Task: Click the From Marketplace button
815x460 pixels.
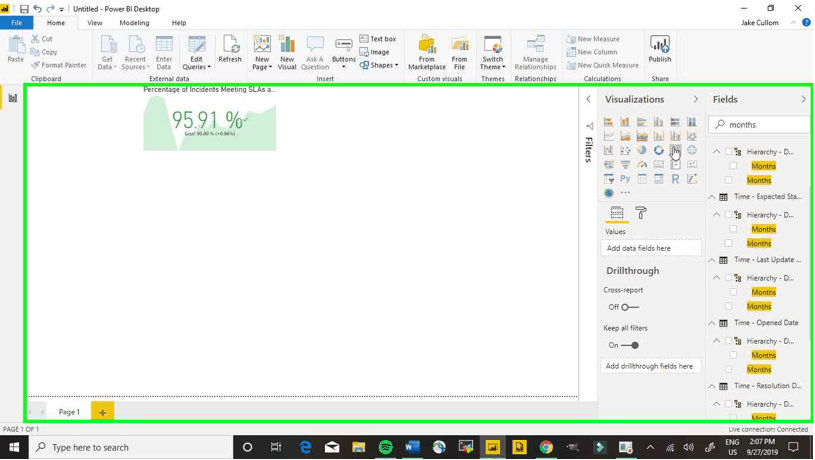Action: (x=427, y=52)
